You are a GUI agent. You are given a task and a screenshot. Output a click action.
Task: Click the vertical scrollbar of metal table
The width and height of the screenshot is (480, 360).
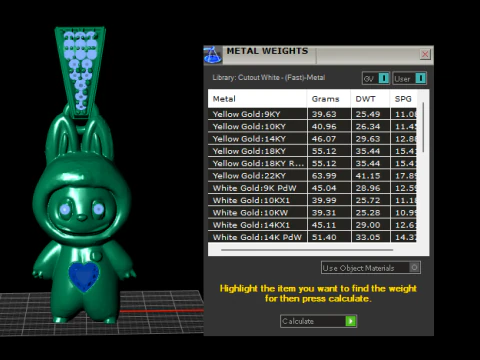423,127
